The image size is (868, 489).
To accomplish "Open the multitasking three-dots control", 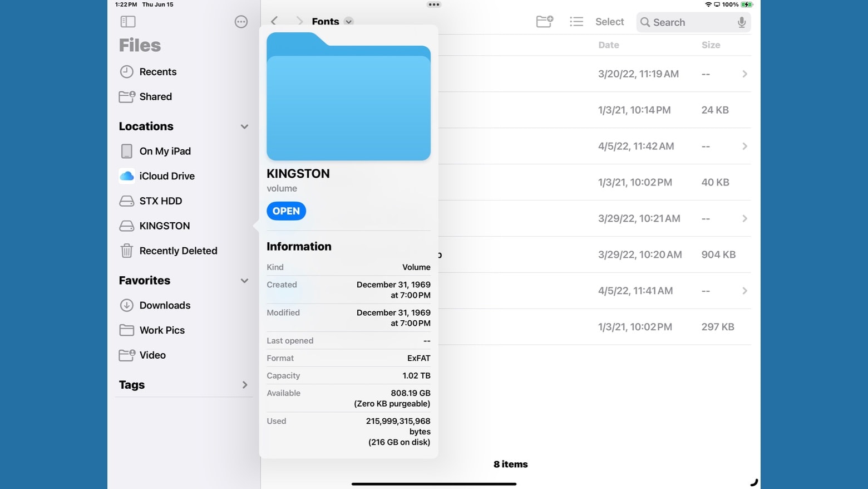I will [x=434, y=4].
